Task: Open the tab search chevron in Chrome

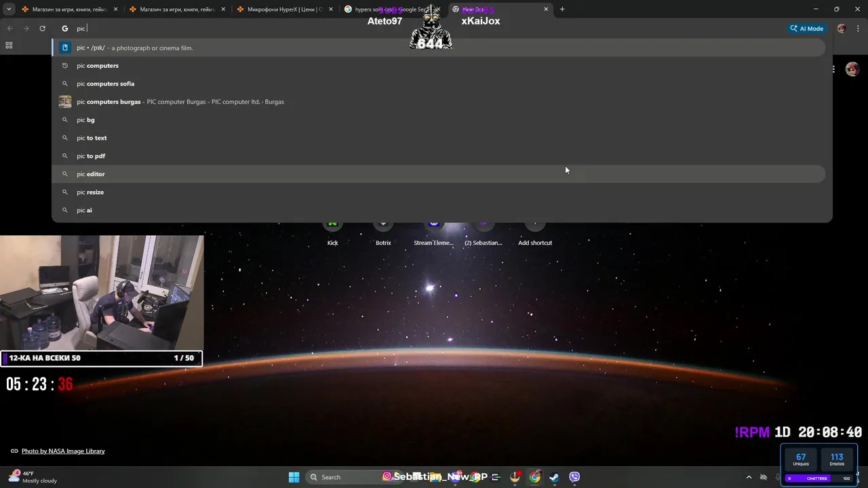Action: coord(9,9)
